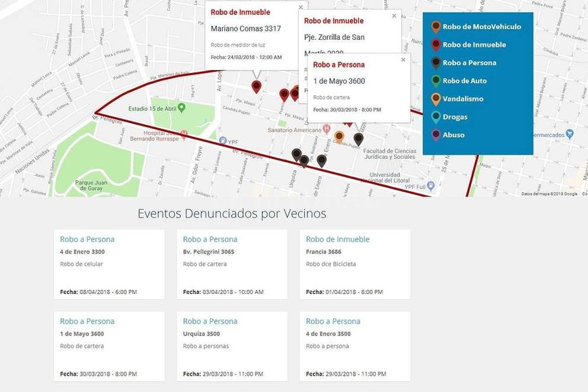Open Robo a Persona report at Urquiza 3500
Viewport: 588px width, 392px height.
click(x=210, y=322)
